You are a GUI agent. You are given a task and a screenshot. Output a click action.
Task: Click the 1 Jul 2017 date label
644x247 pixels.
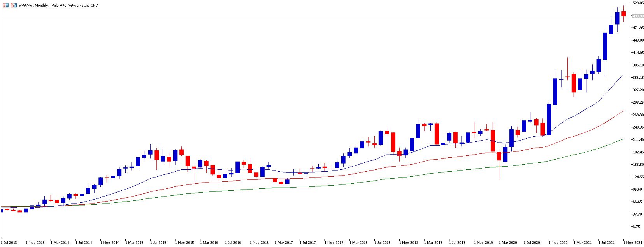307,242
